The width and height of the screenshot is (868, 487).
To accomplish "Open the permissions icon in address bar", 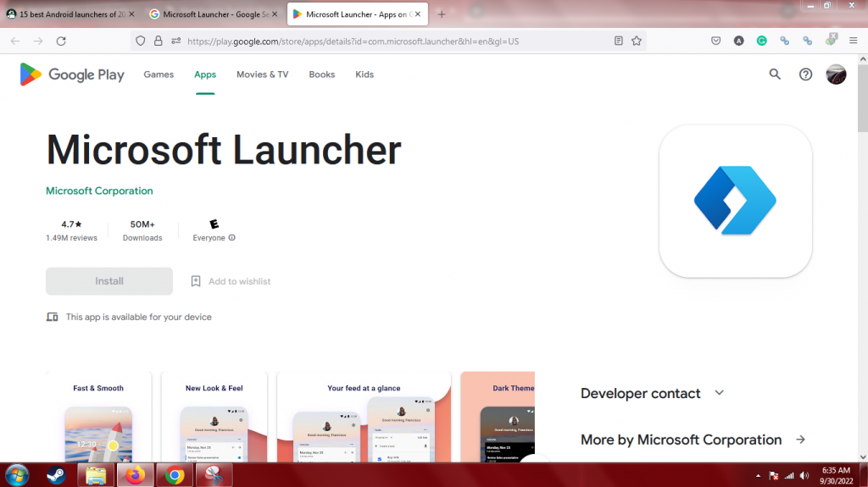I will pyautogui.click(x=176, y=41).
